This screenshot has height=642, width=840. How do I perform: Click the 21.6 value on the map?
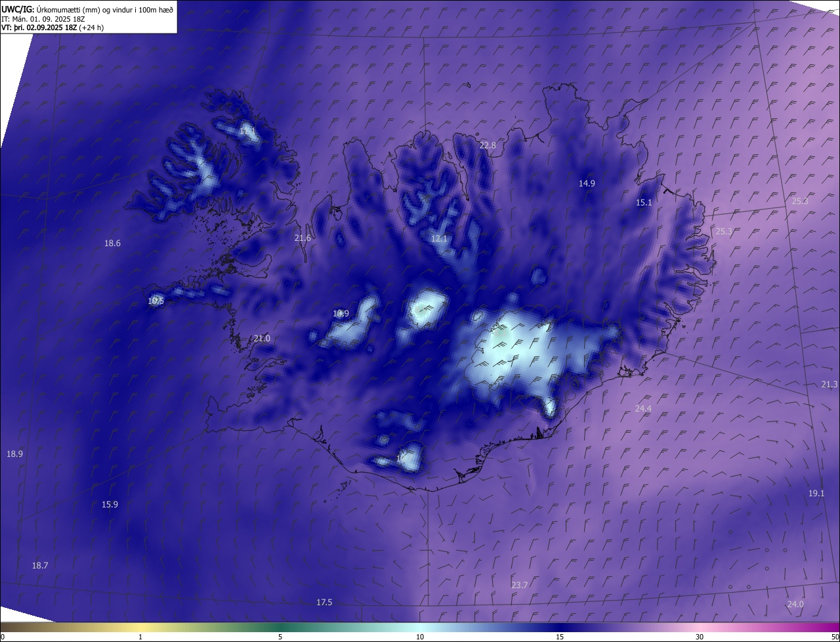tap(303, 238)
